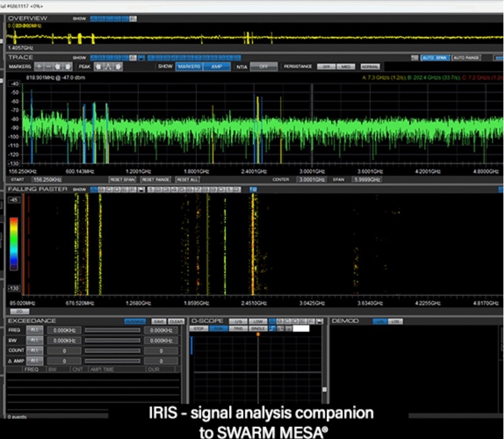Toggle the NTIA OFF switch
The width and height of the screenshot is (504, 439).
[263, 66]
